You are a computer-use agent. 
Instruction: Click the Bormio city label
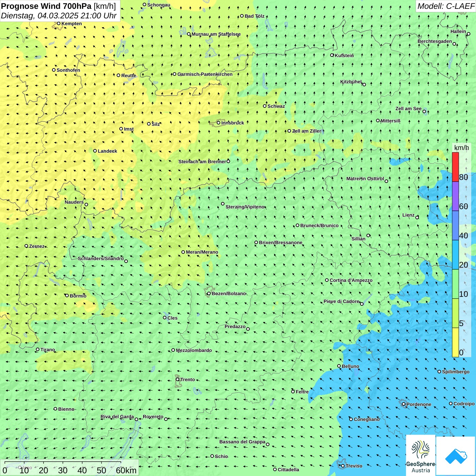[x=78, y=296]
